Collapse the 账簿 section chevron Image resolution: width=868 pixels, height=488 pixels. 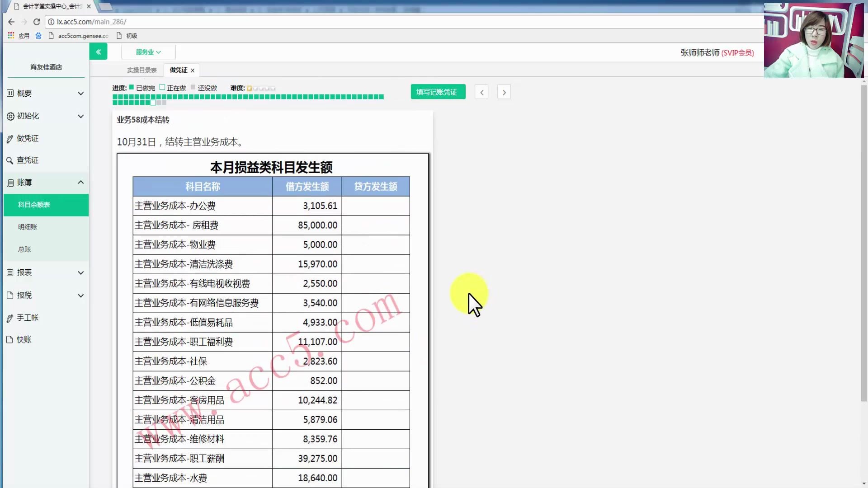80,182
